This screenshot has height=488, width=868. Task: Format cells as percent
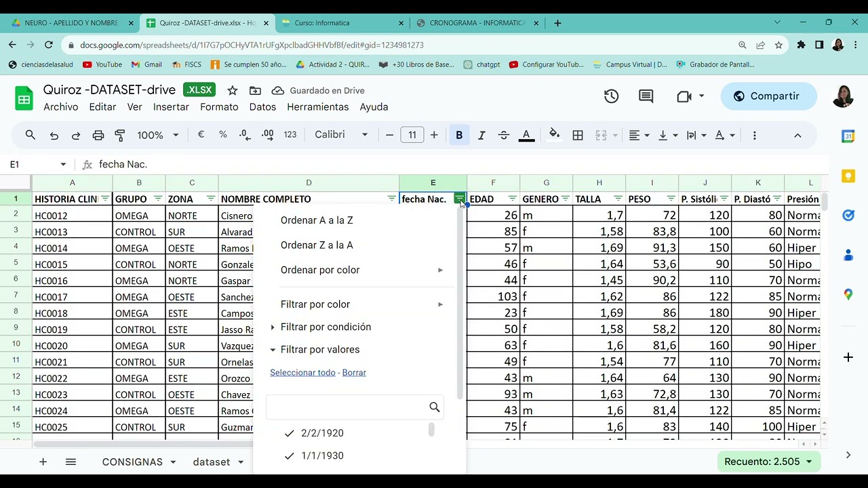[223, 135]
